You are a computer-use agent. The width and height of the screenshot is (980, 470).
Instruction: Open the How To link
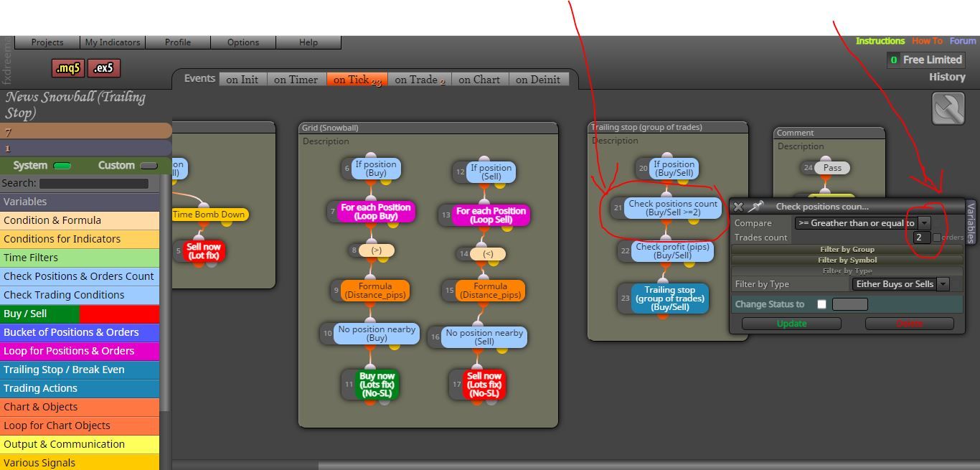(x=927, y=41)
